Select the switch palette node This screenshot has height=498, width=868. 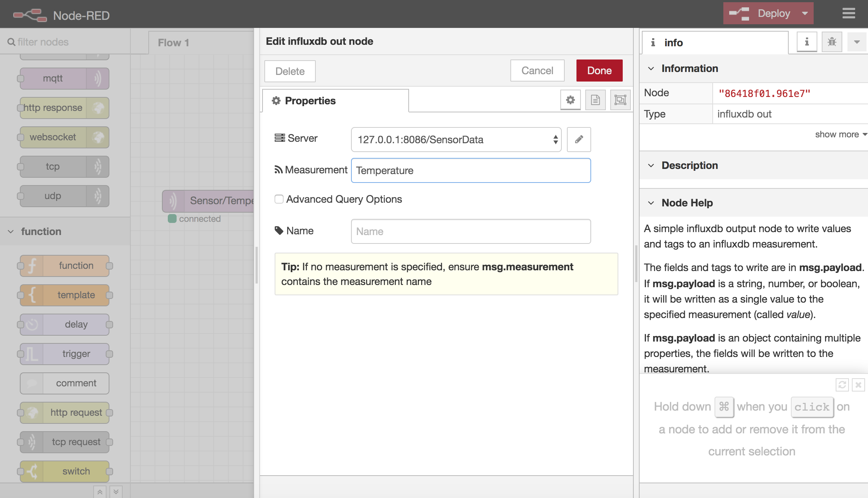[65, 472]
